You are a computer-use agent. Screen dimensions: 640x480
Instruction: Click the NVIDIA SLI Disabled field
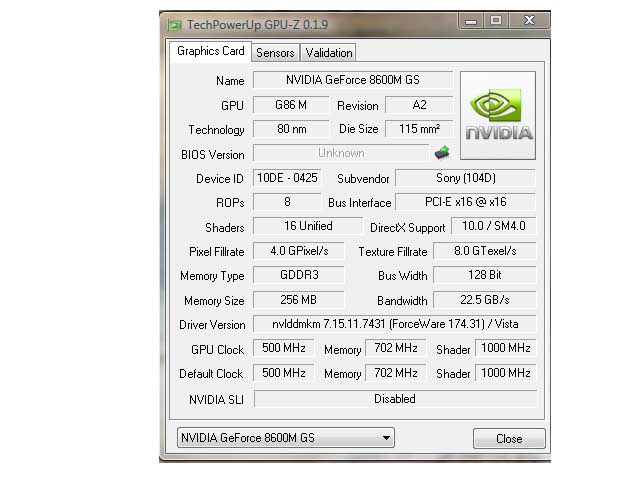[x=395, y=399]
